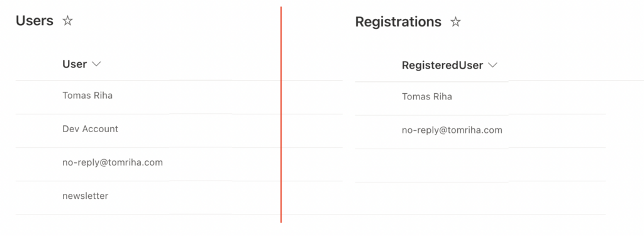Click the Registrations list title

398,22
